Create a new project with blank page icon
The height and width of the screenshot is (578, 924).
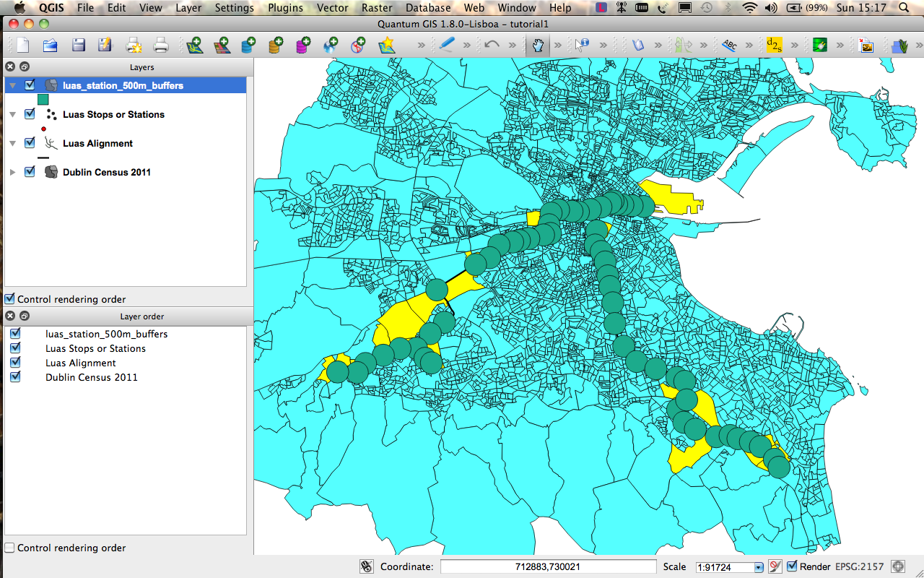click(23, 45)
